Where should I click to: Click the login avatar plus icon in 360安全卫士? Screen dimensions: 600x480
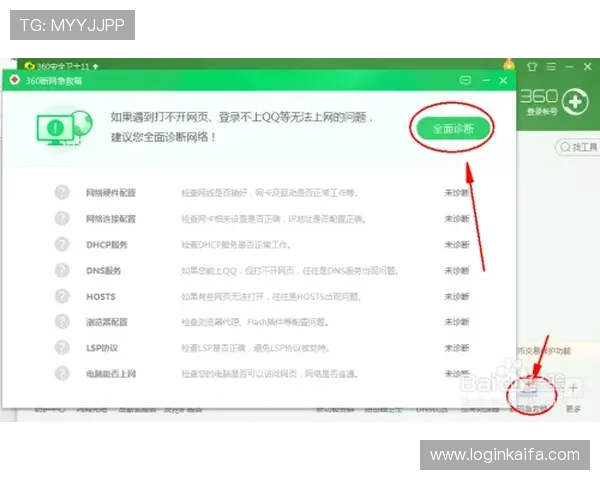[575, 102]
